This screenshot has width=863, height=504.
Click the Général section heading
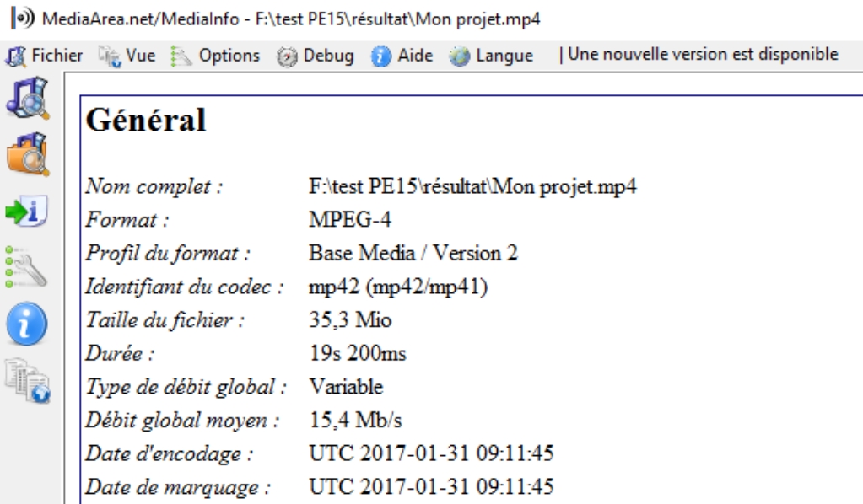click(x=146, y=120)
